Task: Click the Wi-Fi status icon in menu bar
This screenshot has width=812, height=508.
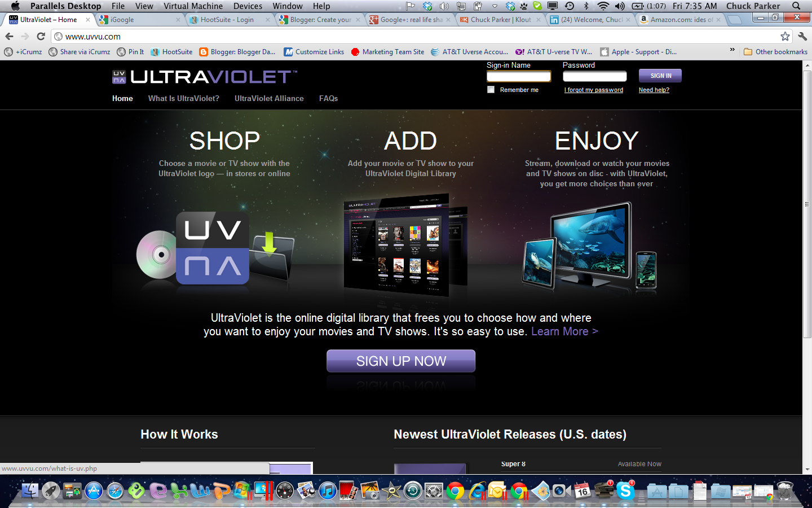Action: tap(603, 6)
